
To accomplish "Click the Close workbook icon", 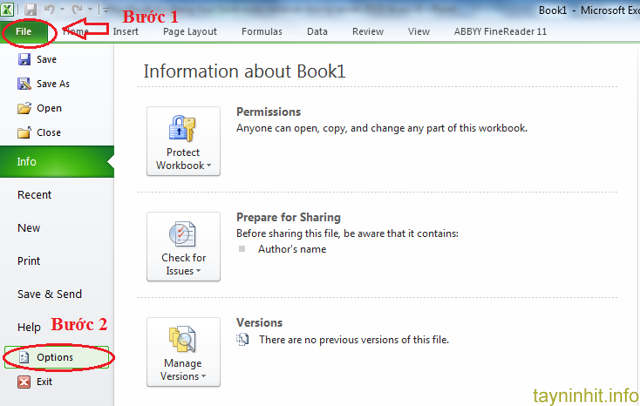I will (x=24, y=132).
